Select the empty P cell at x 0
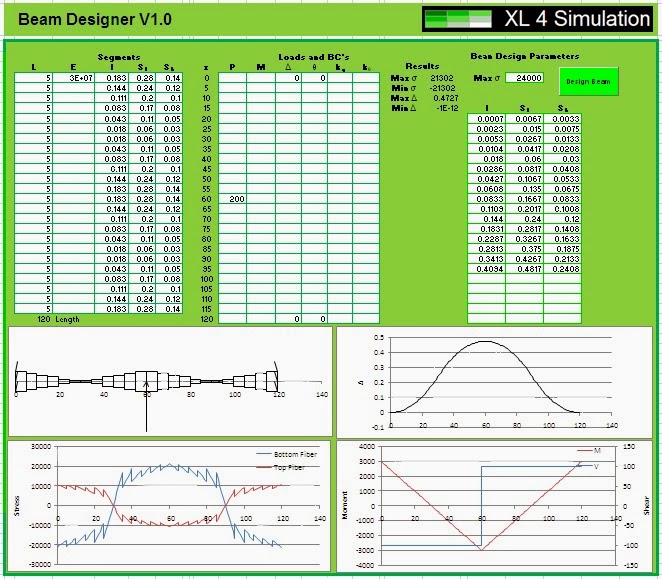This screenshot has height=579, width=662. click(232, 78)
